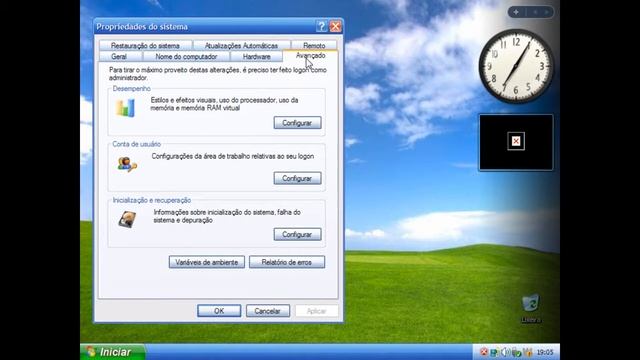Open the Nome do computador tab
This screenshot has width=640, height=360.
pos(186,57)
